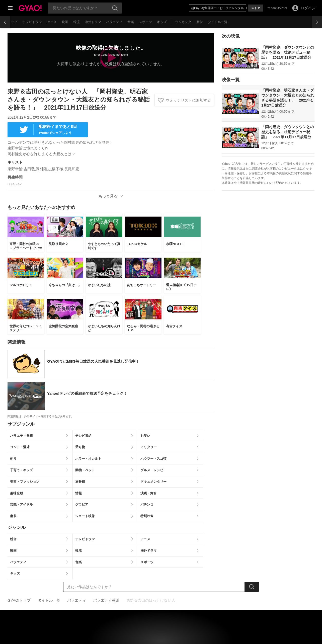The height and width of the screenshot is (644, 322).
Task: Open TOKIOカケル recommendation card
Action: pos(143,232)
